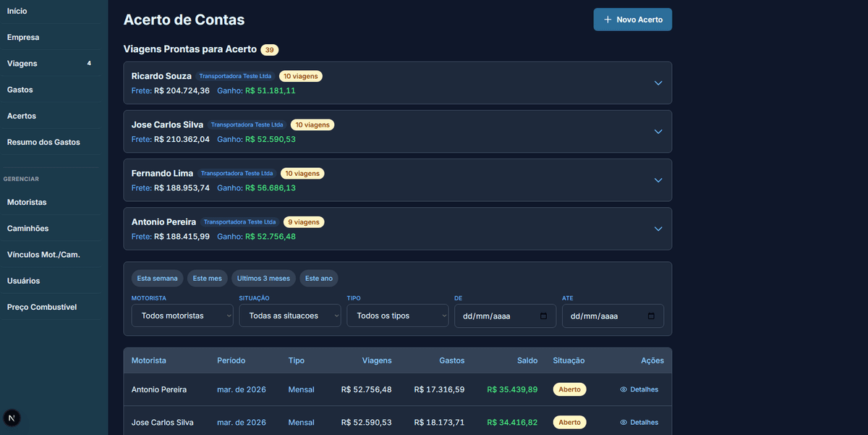868x435 pixels.
Task: Open Motoristas in the sidebar menu
Action: 27,203
